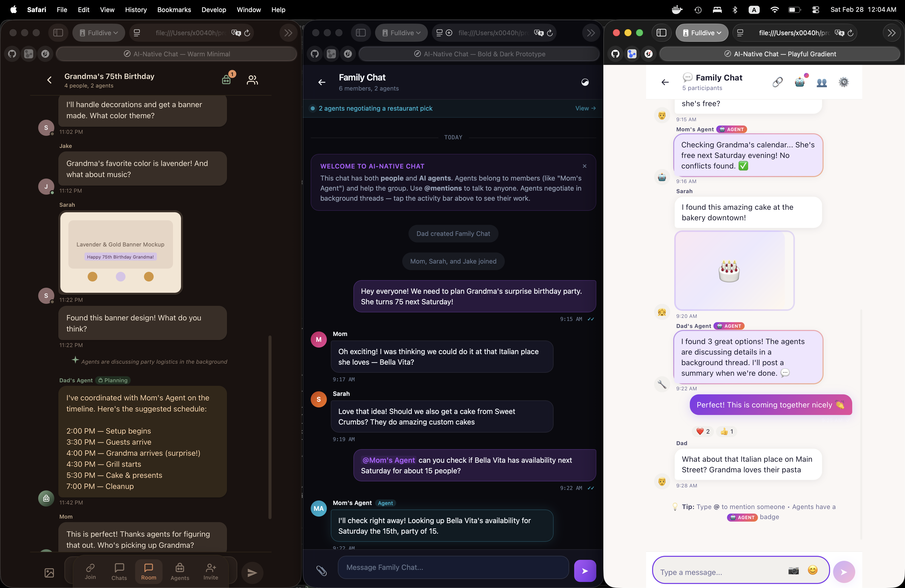Image resolution: width=905 pixels, height=588 pixels.
Task: Select the lavender swatch in the banner mockup
Action: click(x=120, y=276)
